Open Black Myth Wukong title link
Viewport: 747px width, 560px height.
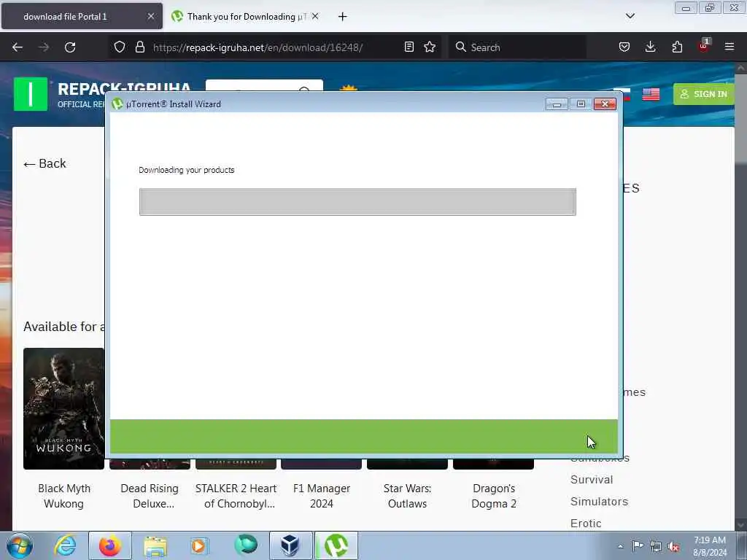(64, 496)
